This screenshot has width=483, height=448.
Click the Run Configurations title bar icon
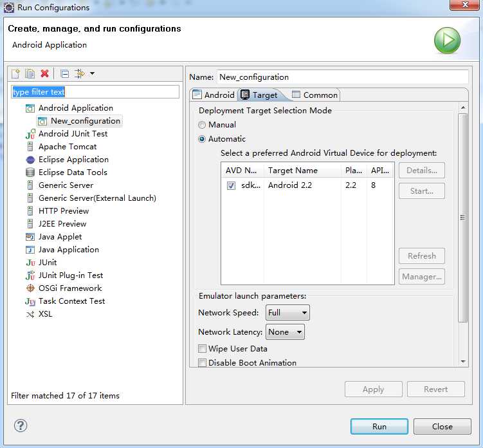coord(8,7)
